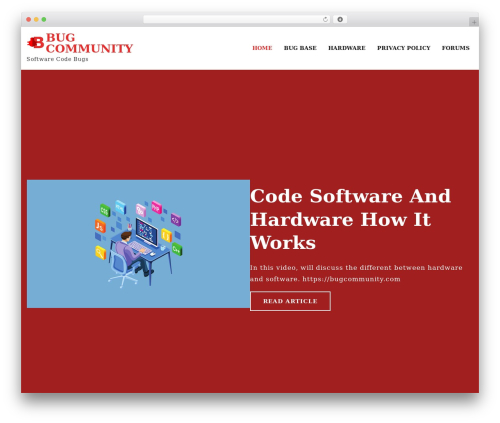Open the Bug Base menu item
Screen dimensions: 500x423
tap(300, 48)
